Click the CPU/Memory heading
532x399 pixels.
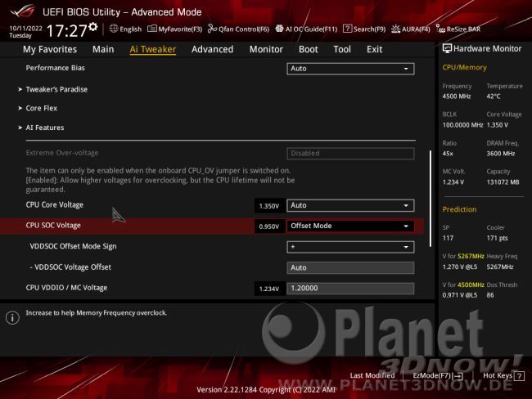coord(464,68)
